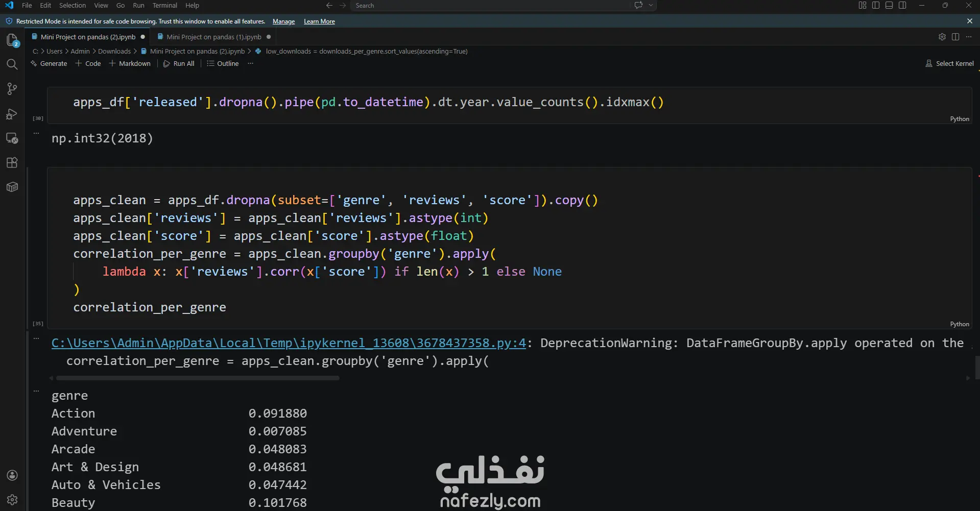Open the Customize Layout icon
980x511 pixels.
(x=863, y=5)
